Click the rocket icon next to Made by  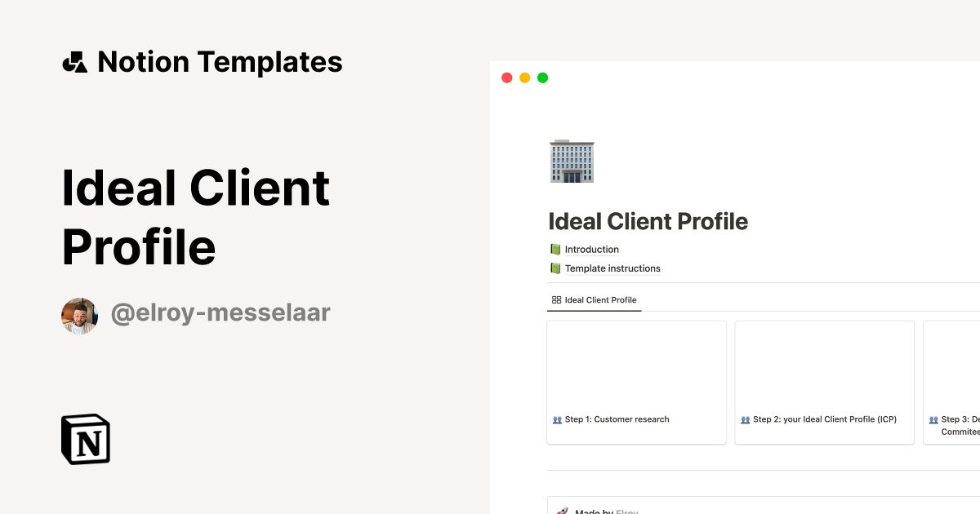click(x=562, y=511)
